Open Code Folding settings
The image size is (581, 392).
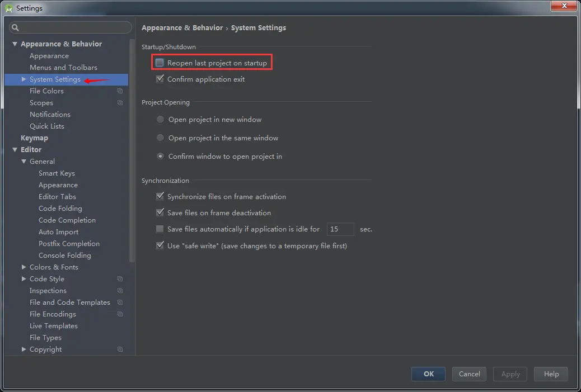click(60, 209)
